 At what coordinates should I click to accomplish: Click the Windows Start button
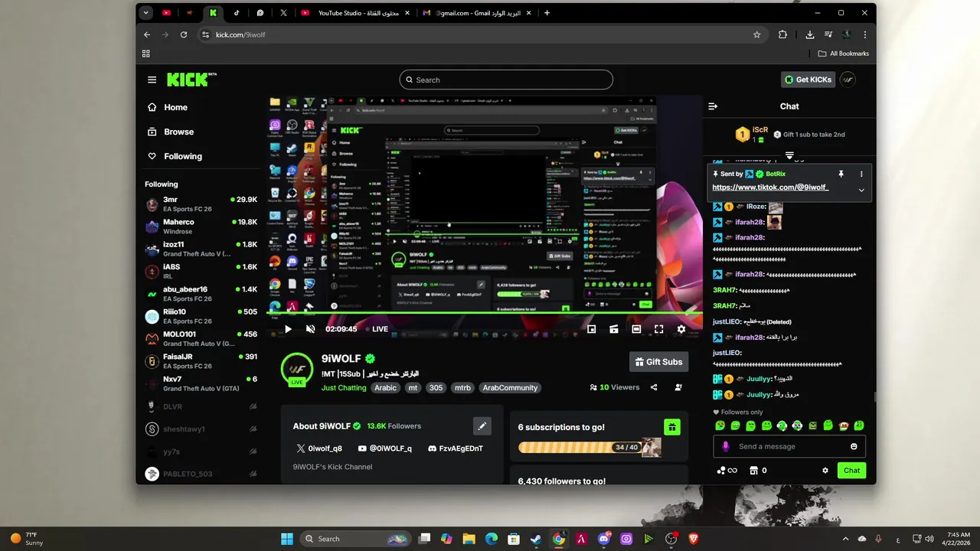pos(287,539)
